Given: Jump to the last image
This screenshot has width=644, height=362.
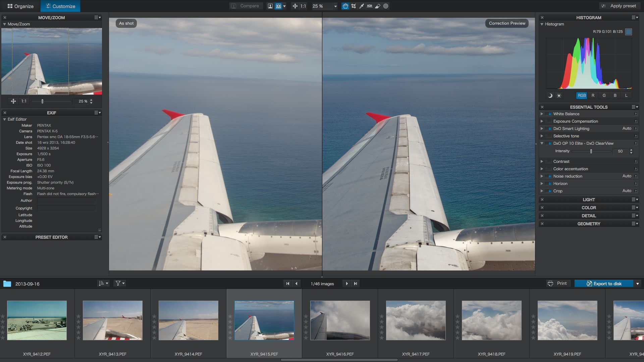Looking at the screenshot, I should pyautogui.click(x=356, y=284).
